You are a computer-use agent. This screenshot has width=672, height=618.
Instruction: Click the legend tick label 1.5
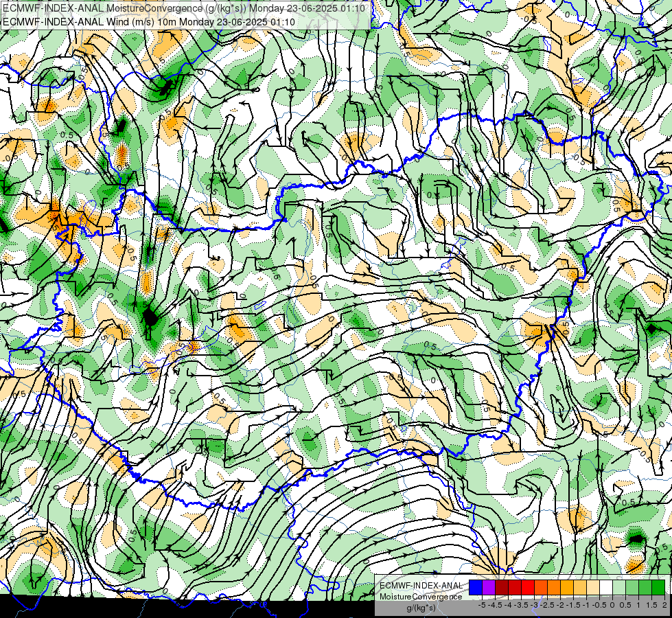pyautogui.click(x=651, y=605)
